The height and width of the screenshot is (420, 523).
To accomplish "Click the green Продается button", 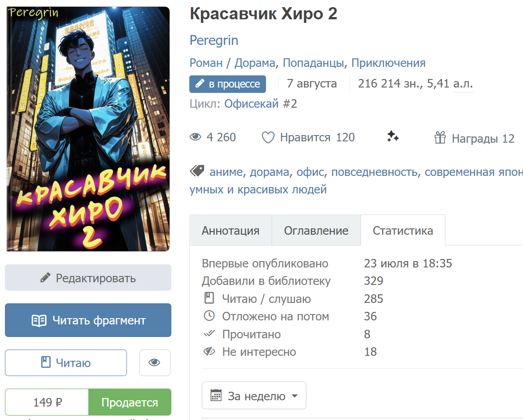I will (x=130, y=402).
